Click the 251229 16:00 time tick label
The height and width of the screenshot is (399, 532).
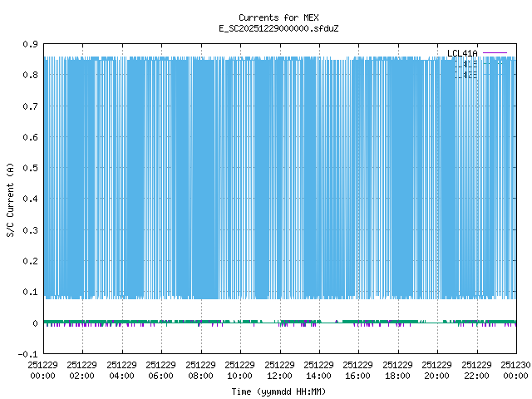[x=358, y=370]
